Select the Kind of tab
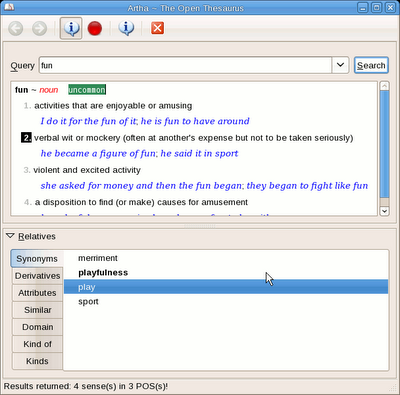The width and height of the screenshot is (400, 395). point(37,344)
